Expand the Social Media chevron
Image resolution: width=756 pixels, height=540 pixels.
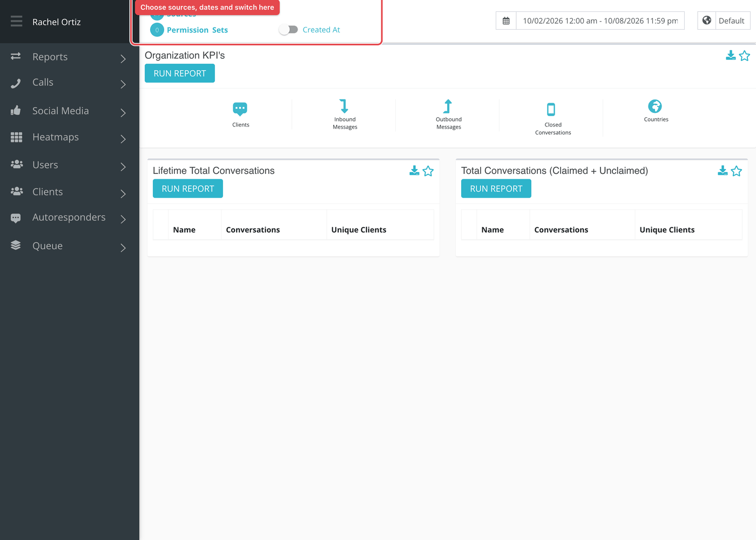tap(123, 112)
